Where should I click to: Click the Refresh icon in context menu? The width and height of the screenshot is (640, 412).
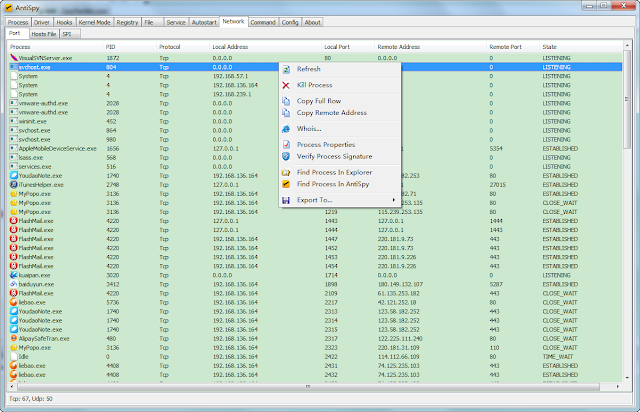click(x=286, y=69)
